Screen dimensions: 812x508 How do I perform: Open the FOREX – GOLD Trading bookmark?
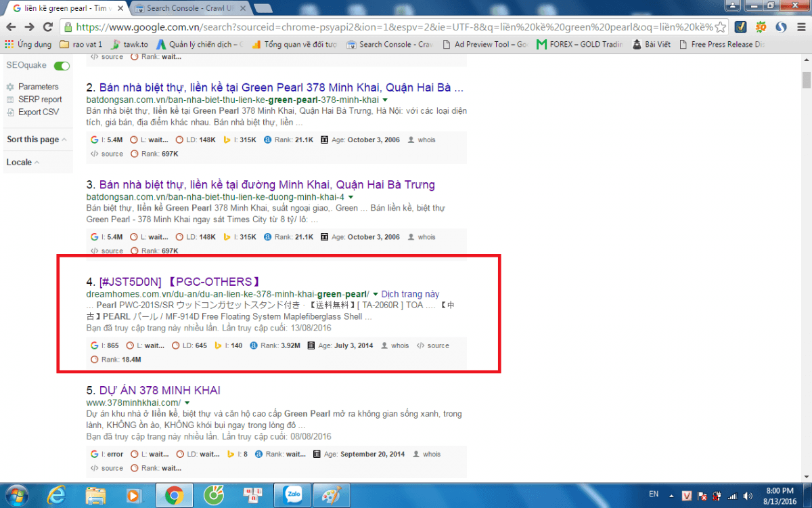(580, 45)
